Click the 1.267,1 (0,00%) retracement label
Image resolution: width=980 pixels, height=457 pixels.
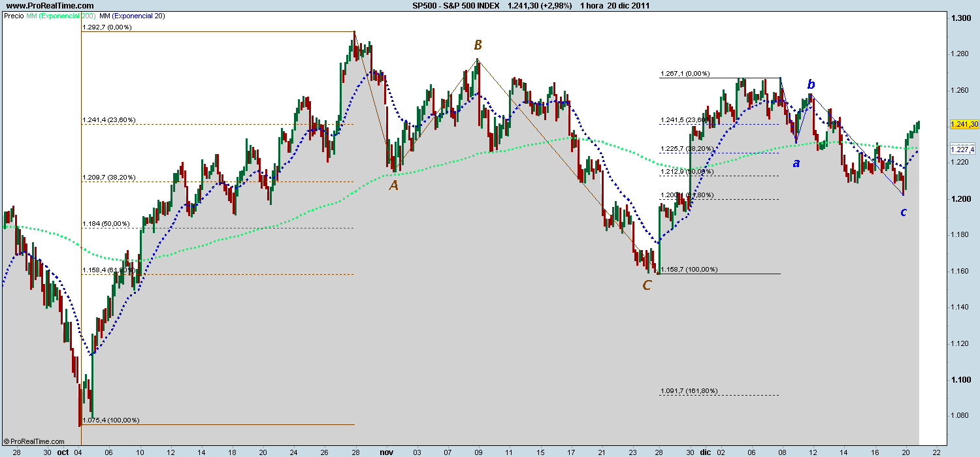point(685,74)
